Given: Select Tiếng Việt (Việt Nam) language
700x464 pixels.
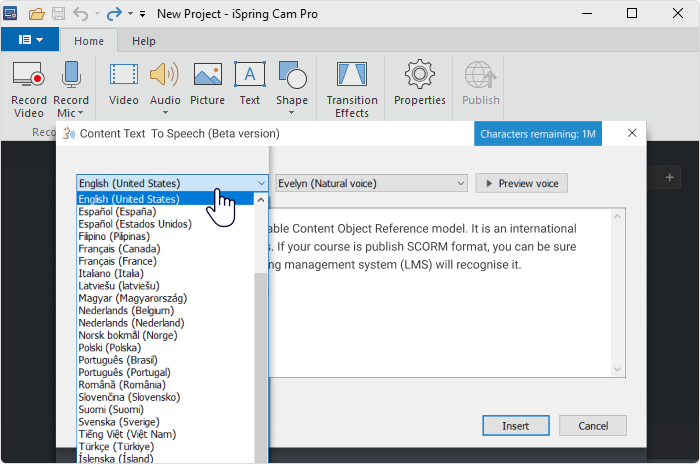Looking at the screenshot, I should 165,434.
